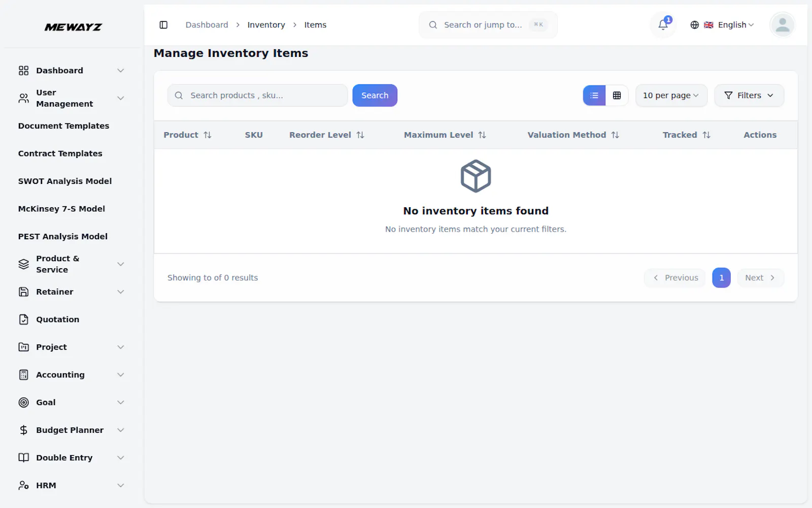This screenshot has height=508, width=812.
Task: Click the Items breadcrumb text
Action: 315,25
